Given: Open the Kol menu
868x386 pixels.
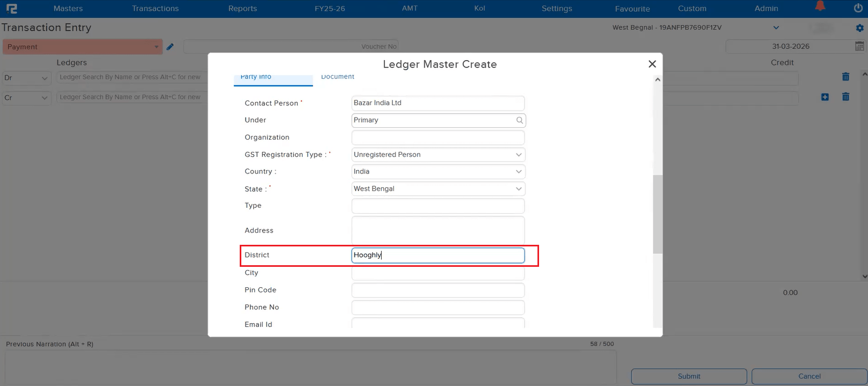Looking at the screenshot, I should [x=479, y=9].
